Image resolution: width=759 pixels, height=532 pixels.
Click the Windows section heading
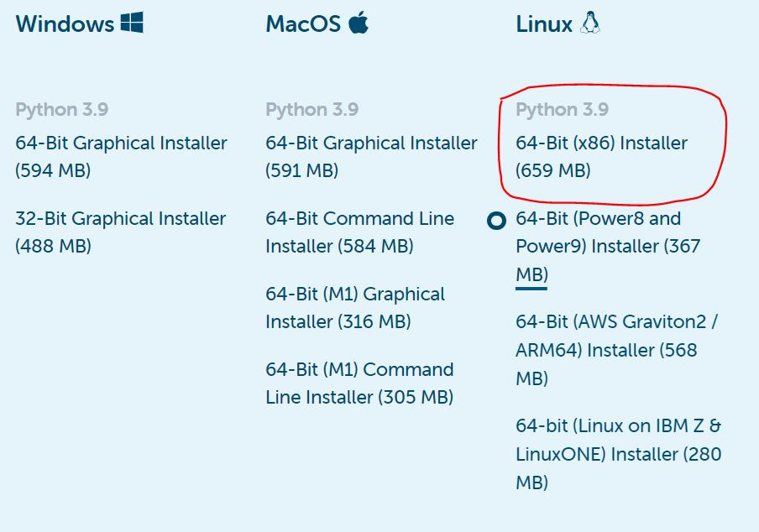click(65, 23)
